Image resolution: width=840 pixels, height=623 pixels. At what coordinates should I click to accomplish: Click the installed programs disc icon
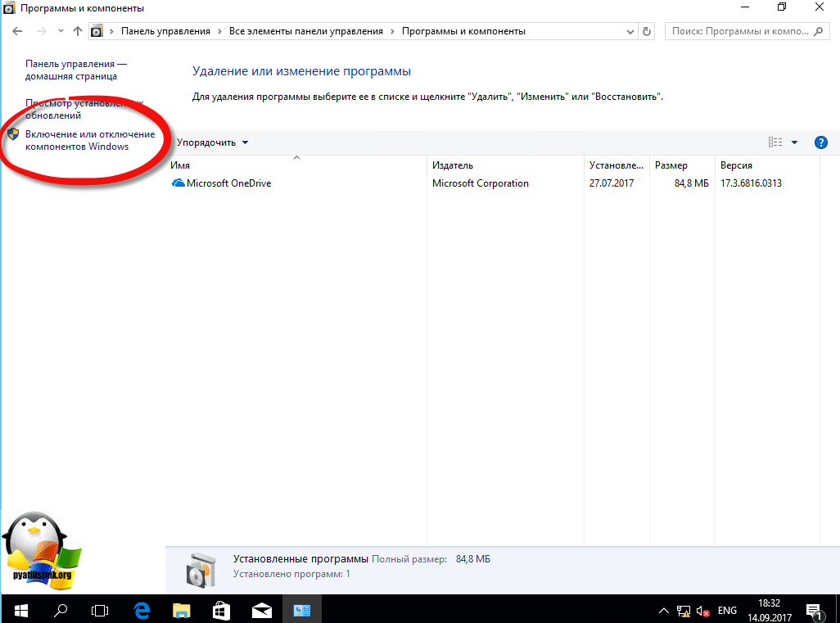click(x=201, y=570)
